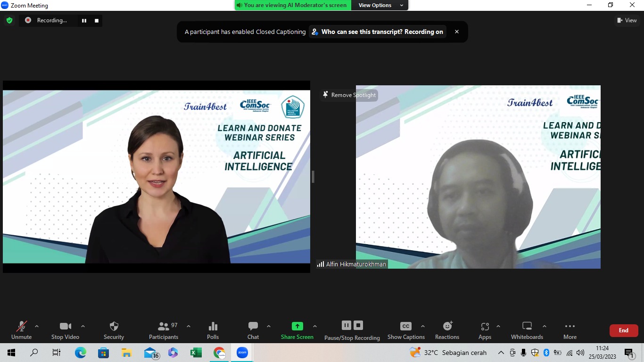Click the green encryption shield icon
Screen dimensions: 644x362
click(x=9, y=20)
